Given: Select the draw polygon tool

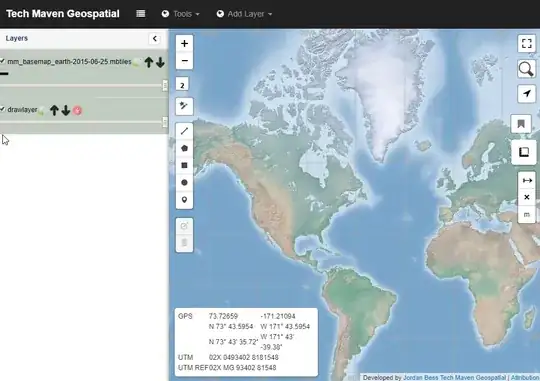Looking at the screenshot, I should (x=184, y=148).
